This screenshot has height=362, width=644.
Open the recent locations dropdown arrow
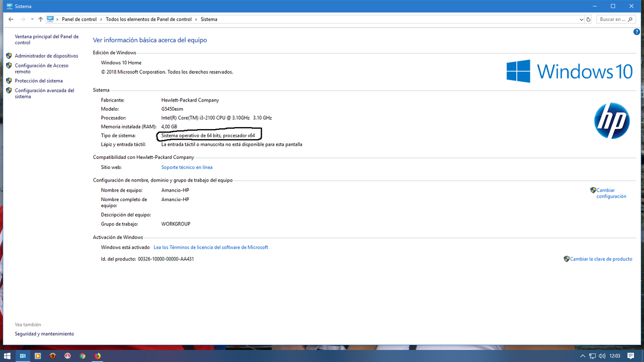tap(32, 19)
